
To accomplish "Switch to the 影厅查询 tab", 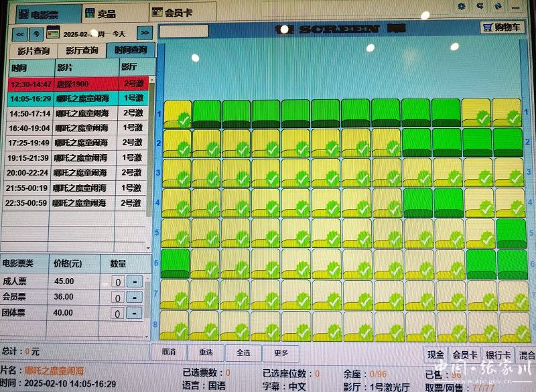I will click(x=82, y=50).
